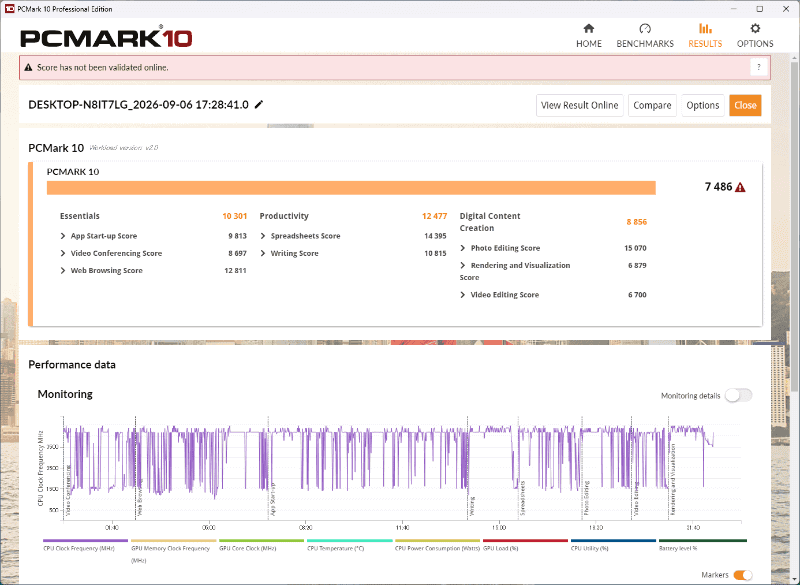Select GPU Load legend swatch
The width and height of the screenshot is (800, 585).
click(525, 541)
